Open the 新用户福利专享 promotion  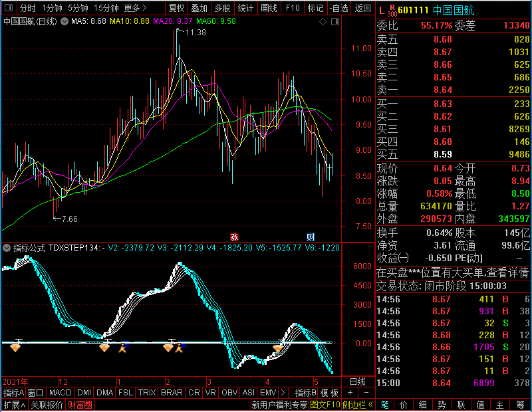[x=279, y=405]
